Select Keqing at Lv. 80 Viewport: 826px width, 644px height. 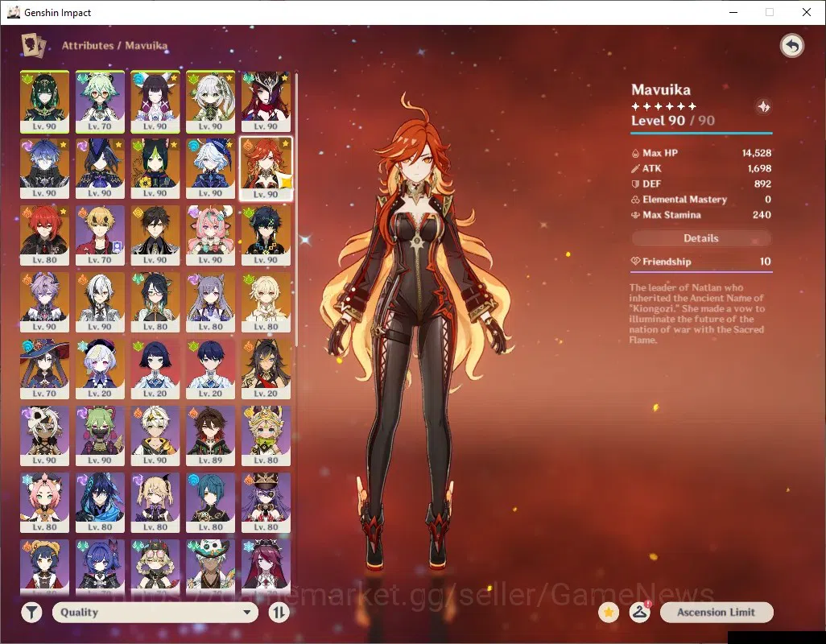coord(211,302)
